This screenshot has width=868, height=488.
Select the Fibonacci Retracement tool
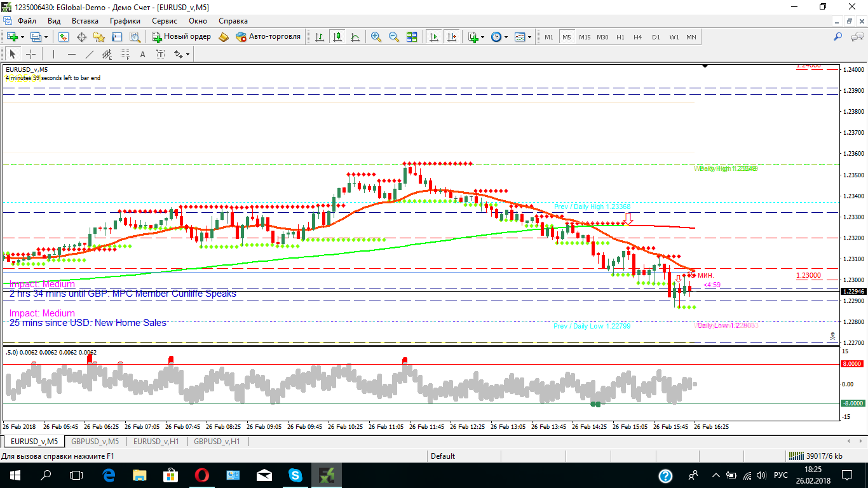pos(125,54)
